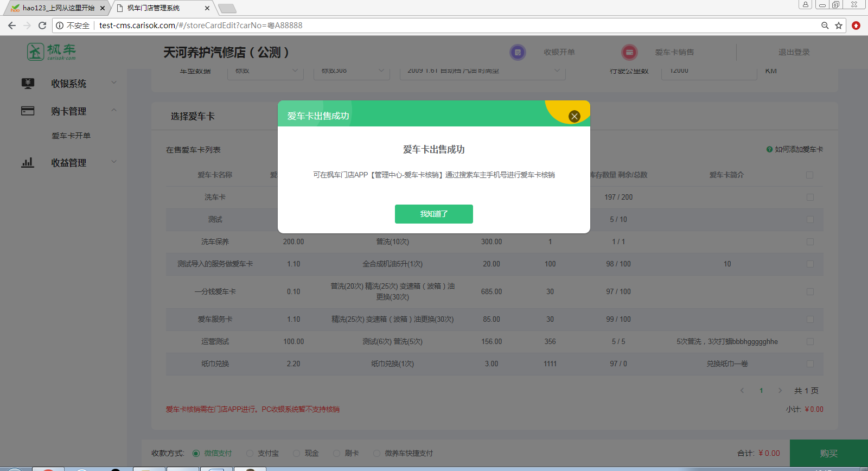Click the 枫车 logo
The height and width of the screenshot is (471, 868).
pyautogui.click(x=52, y=52)
